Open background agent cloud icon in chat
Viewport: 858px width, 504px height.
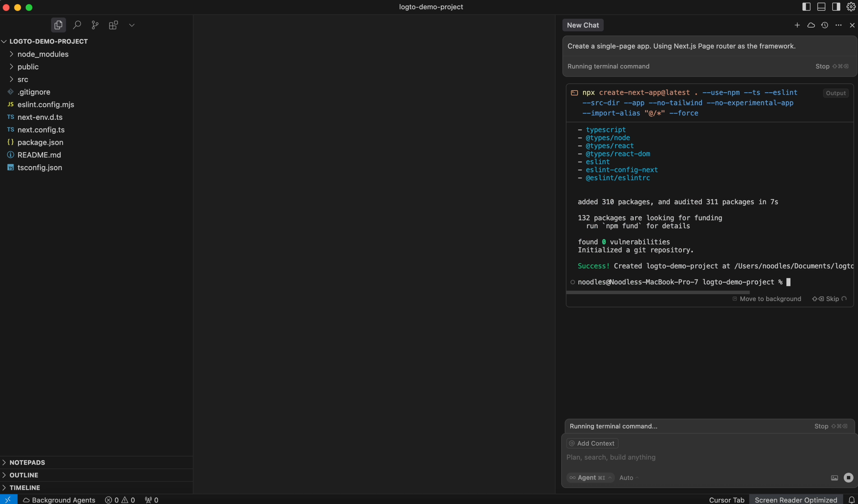tap(811, 25)
